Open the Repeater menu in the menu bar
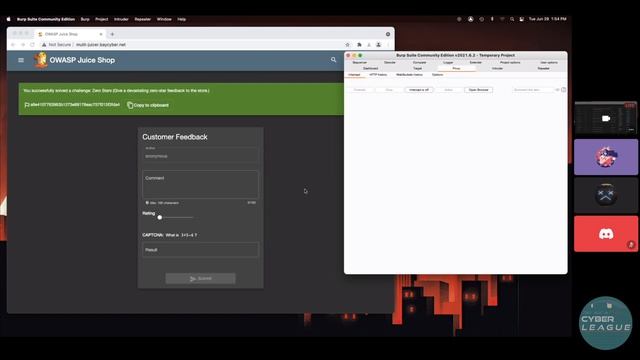Viewport: 640px width, 360px height. point(142,19)
